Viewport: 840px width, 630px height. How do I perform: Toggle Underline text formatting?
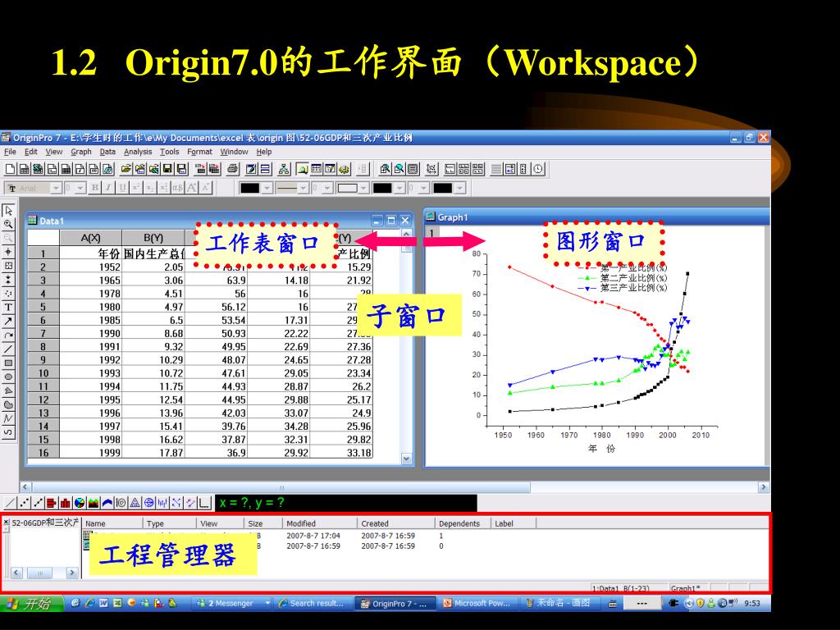(122, 188)
